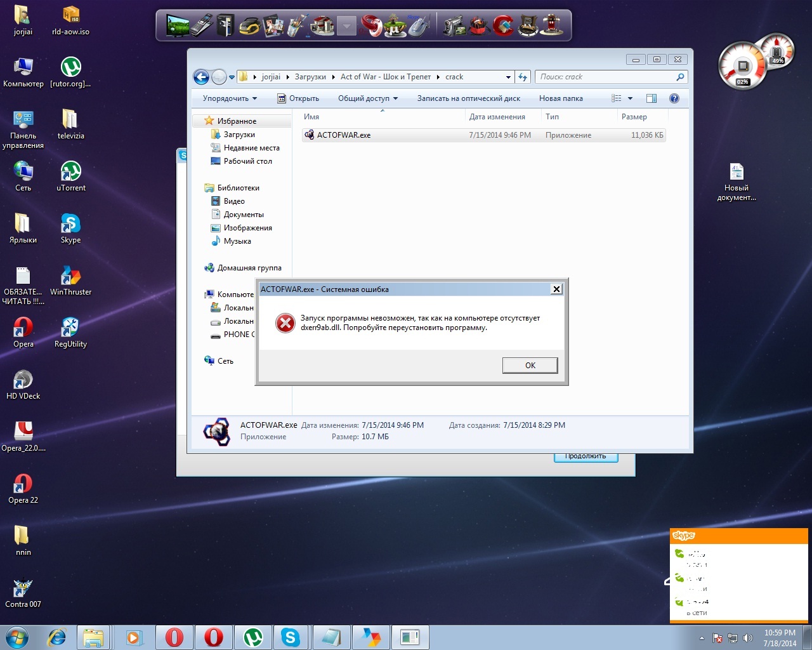The height and width of the screenshot is (650, 812).
Task: Open the 'rld-aow.iso' desktop file
Action: 70,20
